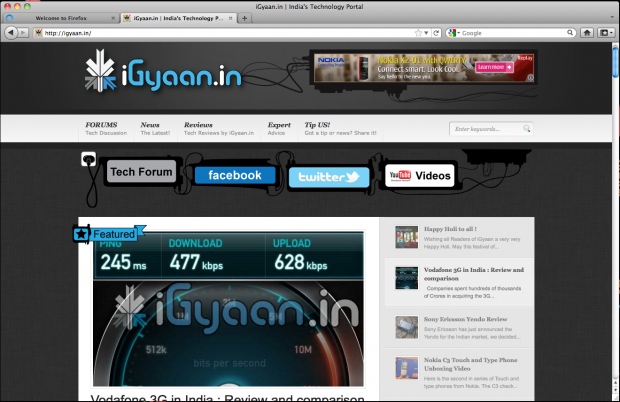Click the browser back arrow button
The image size is (620, 402).
pos(10,33)
